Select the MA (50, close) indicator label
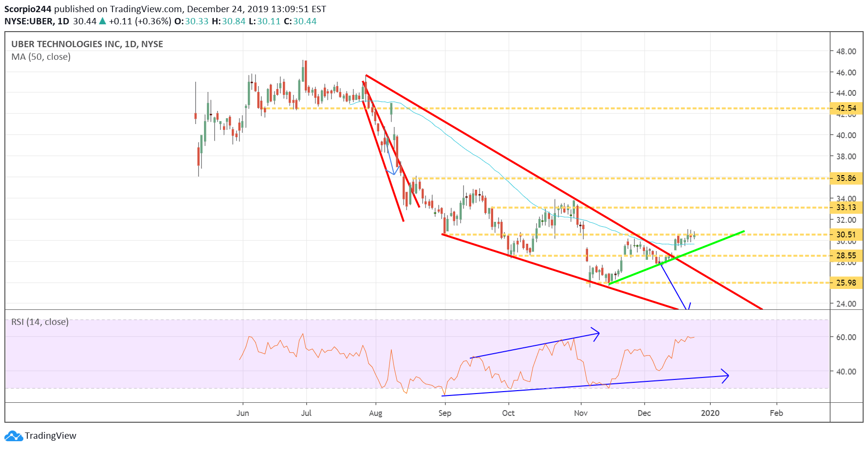The width and height of the screenshot is (868, 449). (x=41, y=57)
